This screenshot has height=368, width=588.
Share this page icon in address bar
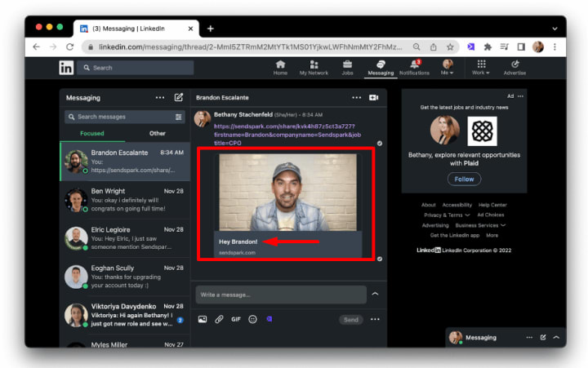434,47
